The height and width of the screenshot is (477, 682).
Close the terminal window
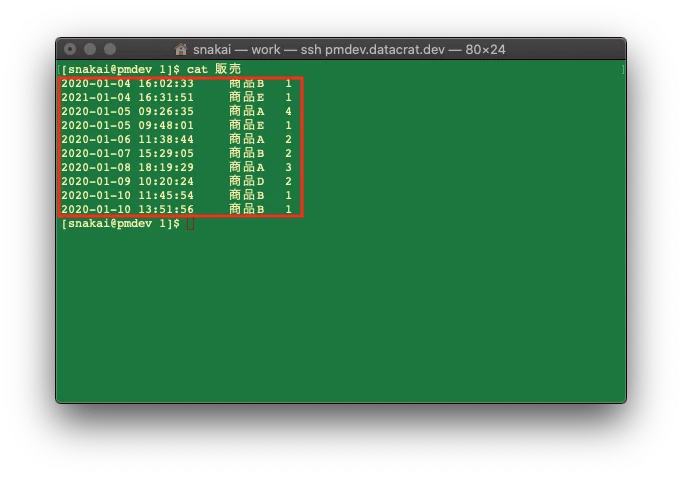[x=70, y=49]
